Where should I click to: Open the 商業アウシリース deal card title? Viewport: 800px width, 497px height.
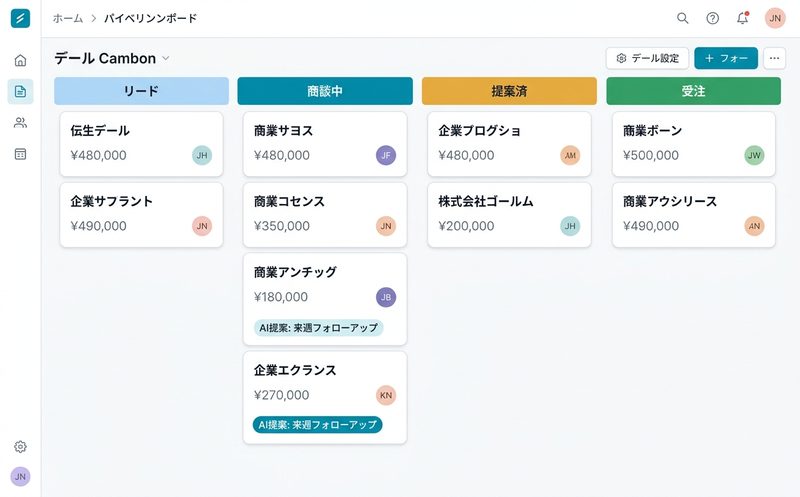click(670, 202)
